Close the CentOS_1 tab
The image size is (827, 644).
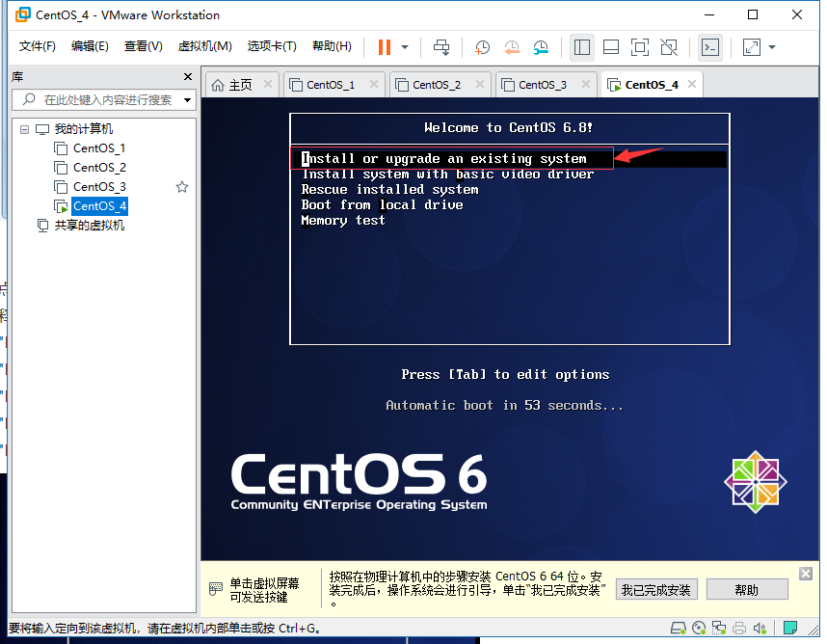coord(374,85)
